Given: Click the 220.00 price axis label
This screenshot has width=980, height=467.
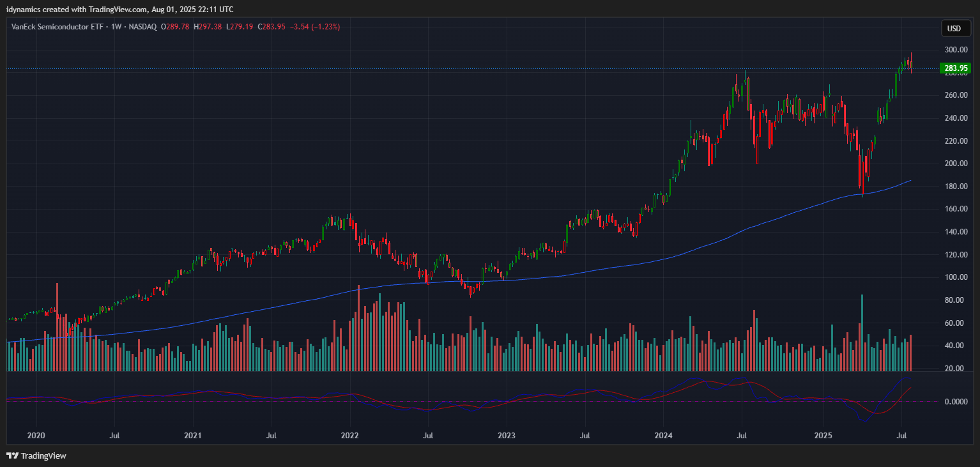Looking at the screenshot, I should tap(955, 141).
